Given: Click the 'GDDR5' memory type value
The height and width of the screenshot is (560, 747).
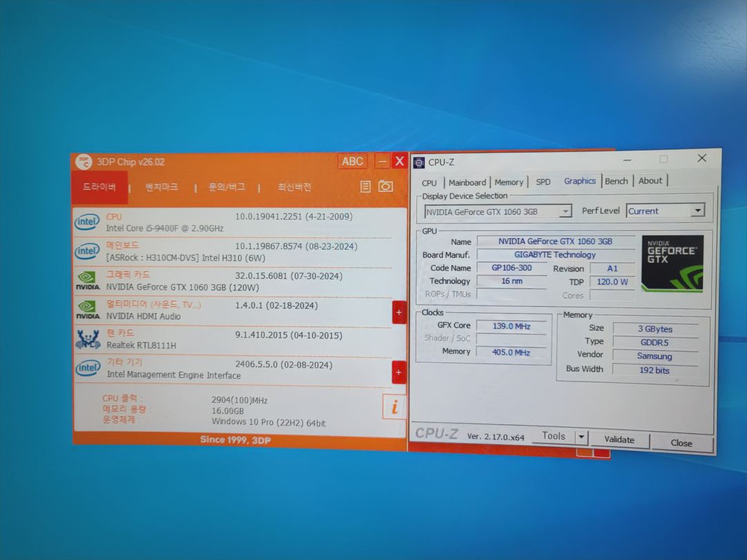Looking at the screenshot, I should point(656,343).
